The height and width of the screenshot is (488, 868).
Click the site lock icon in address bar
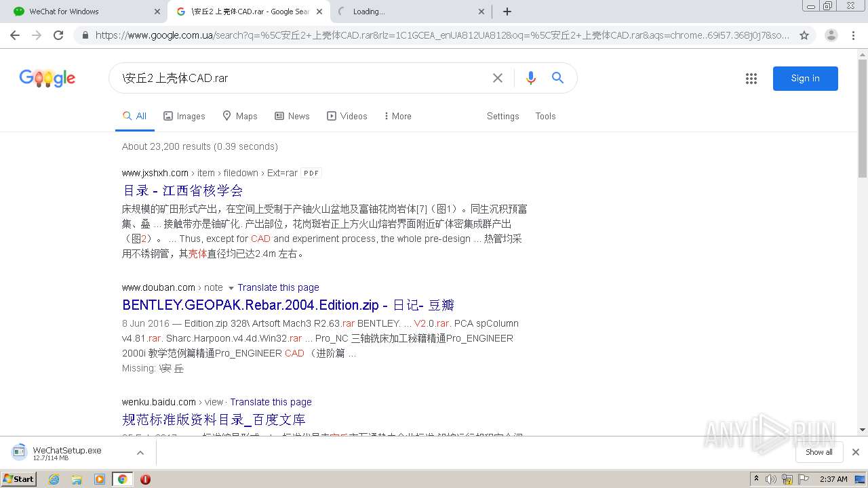pyautogui.click(x=85, y=35)
